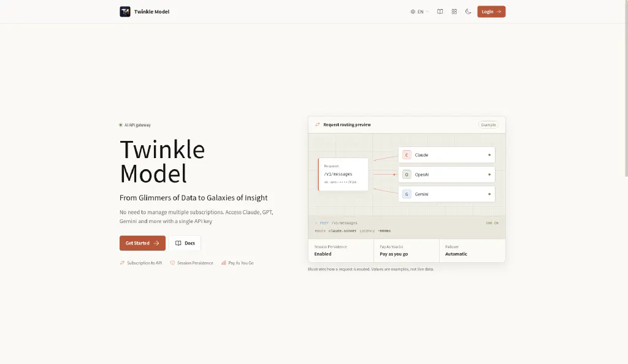628x364 pixels.
Task: Select the OpenAI provider row
Action: 446,175
